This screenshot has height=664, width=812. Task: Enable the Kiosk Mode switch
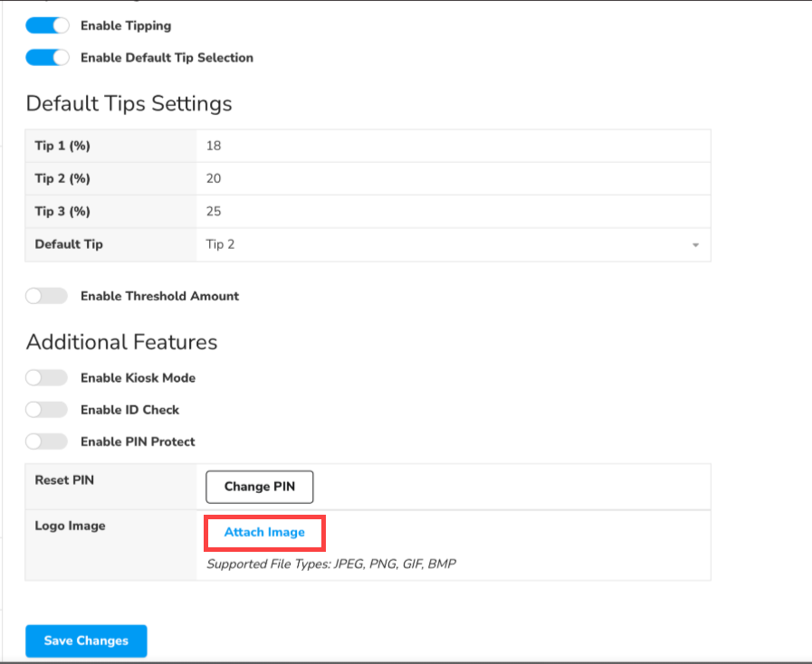(47, 377)
